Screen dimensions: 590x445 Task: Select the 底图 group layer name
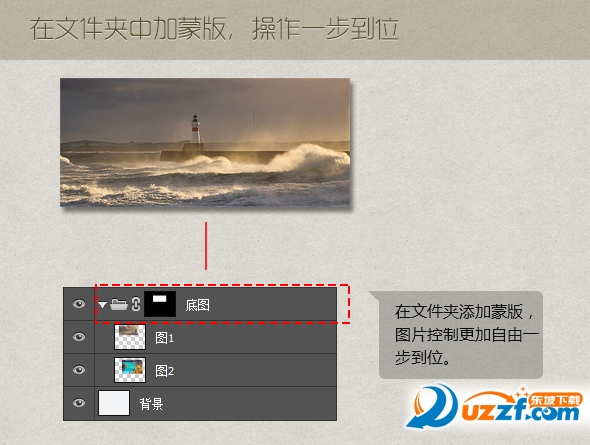[x=198, y=305]
